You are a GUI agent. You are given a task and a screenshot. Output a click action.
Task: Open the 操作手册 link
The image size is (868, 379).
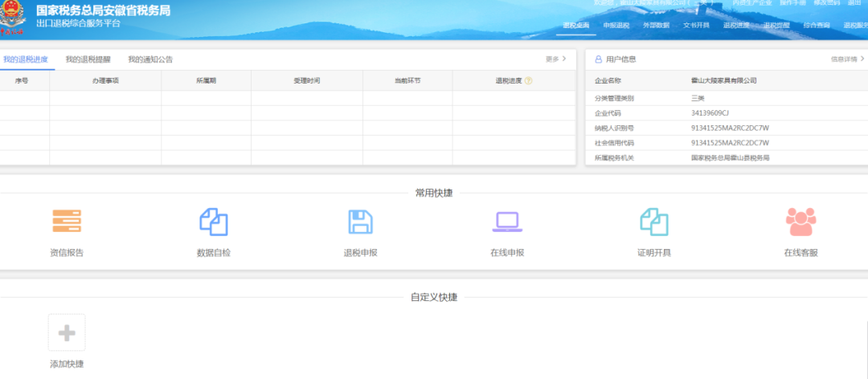792,2
